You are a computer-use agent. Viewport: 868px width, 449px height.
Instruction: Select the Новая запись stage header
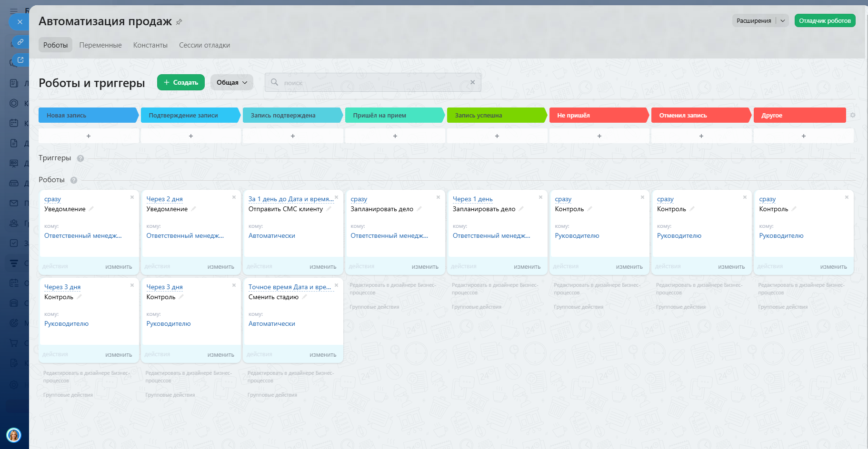pyautogui.click(x=89, y=115)
